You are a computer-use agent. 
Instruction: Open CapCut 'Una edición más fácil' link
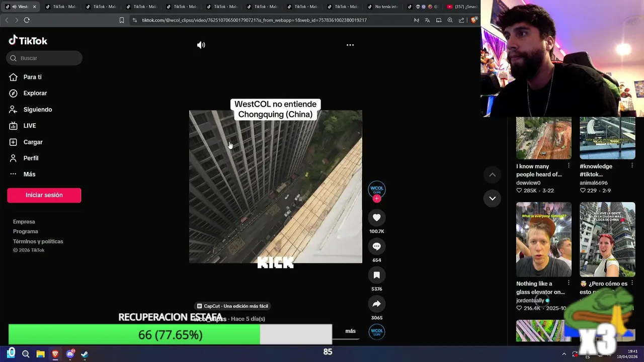click(x=232, y=306)
